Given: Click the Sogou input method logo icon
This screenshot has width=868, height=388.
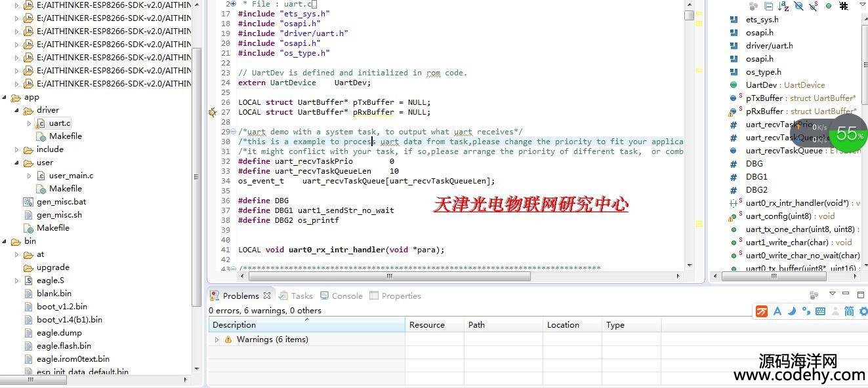Looking at the screenshot, I should coord(762,311).
